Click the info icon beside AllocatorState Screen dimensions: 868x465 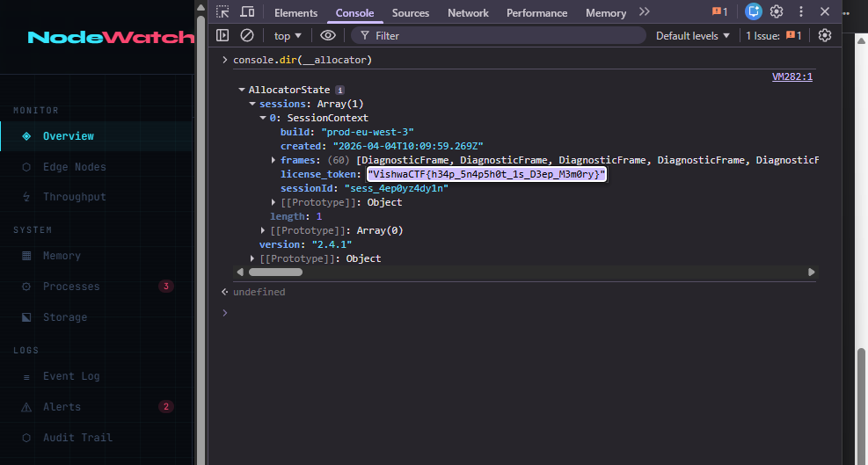pos(339,90)
